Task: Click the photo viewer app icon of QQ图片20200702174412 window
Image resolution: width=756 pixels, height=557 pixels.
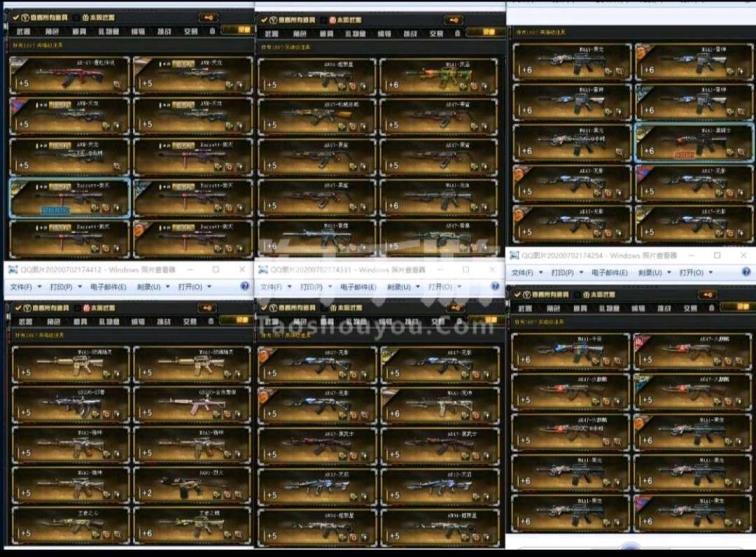Action: coord(13,270)
